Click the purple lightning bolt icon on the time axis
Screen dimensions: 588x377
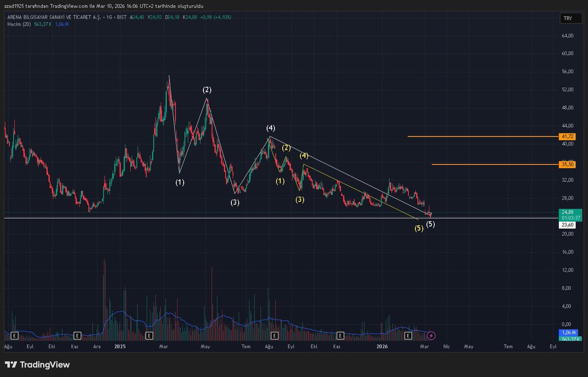(x=431, y=336)
